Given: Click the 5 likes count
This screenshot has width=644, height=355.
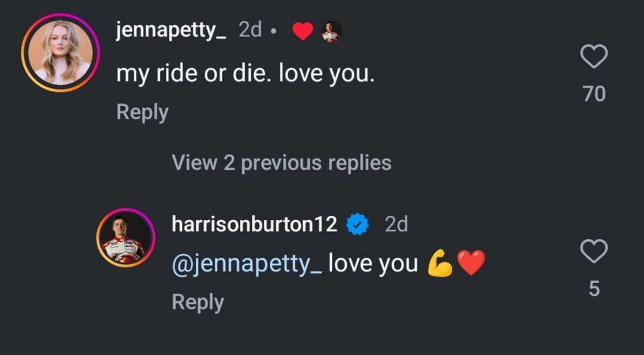Looking at the screenshot, I should (593, 289).
